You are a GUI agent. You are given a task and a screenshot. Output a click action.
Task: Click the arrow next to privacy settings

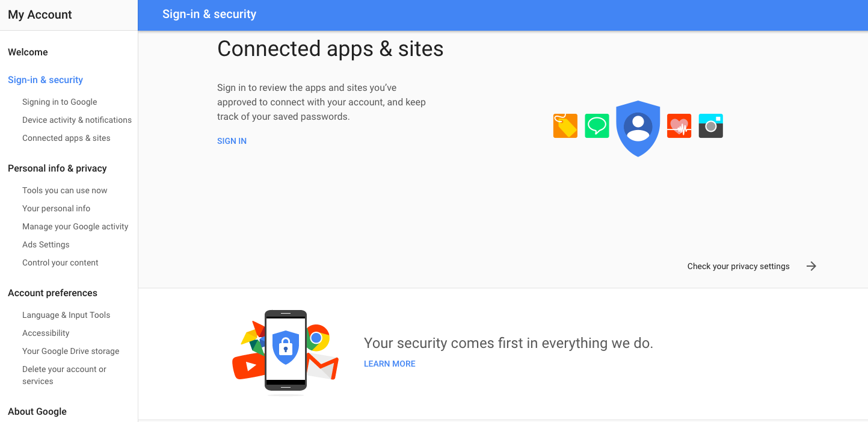pyautogui.click(x=811, y=266)
